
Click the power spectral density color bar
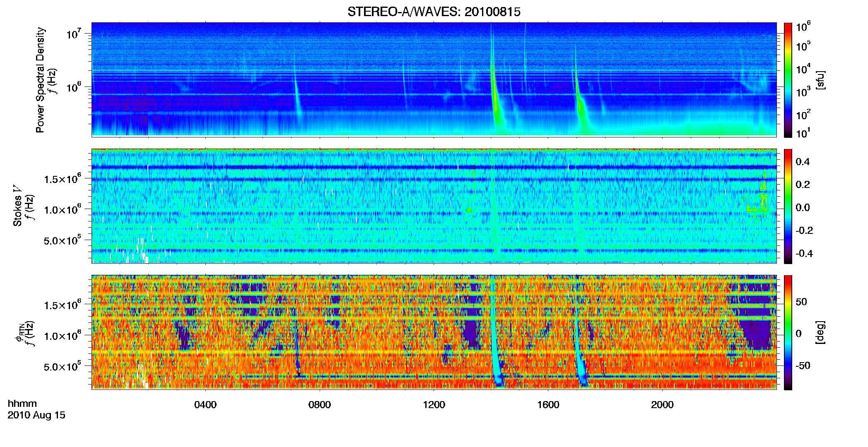[788, 80]
